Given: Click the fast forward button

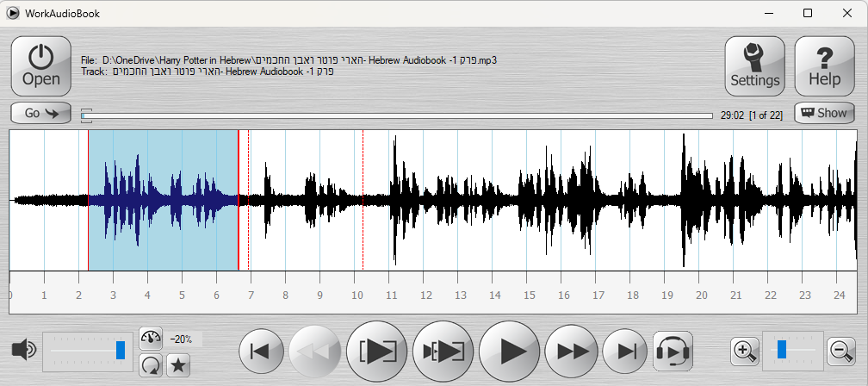Looking at the screenshot, I should point(571,352).
